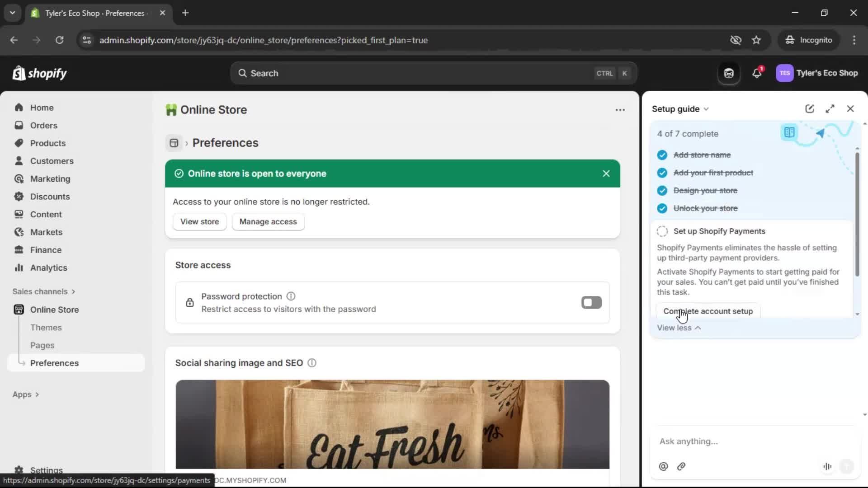Go to Analytics in the sidebar
Screen dimensions: 868x488
pos(48,267)
